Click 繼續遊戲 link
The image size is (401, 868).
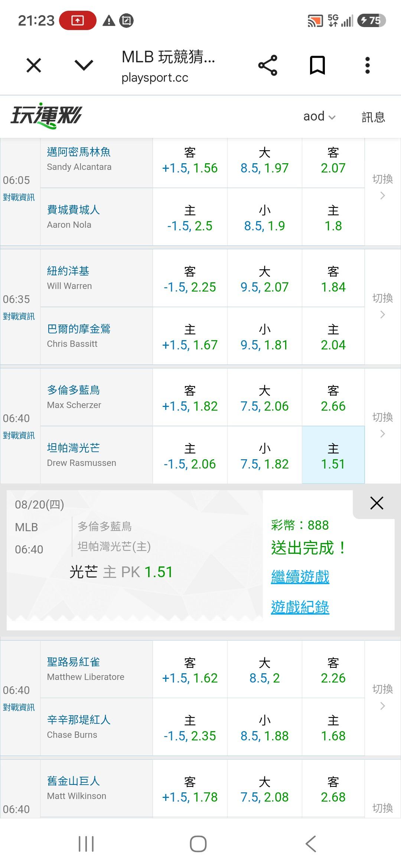(300, 576)
